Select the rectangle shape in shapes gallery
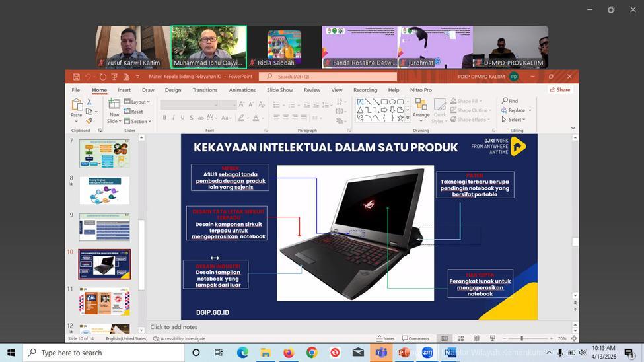This screenshot has height=362, width=644. 384,102
